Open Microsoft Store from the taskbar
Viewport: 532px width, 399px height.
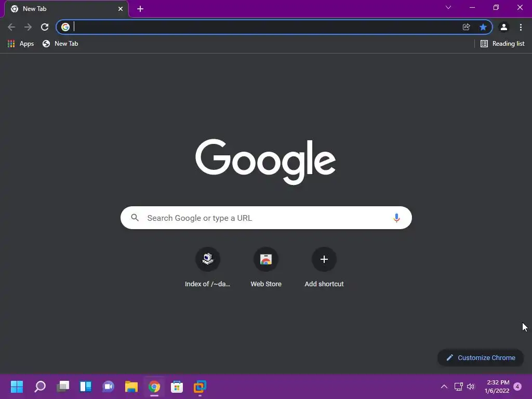tap(177, 387)
